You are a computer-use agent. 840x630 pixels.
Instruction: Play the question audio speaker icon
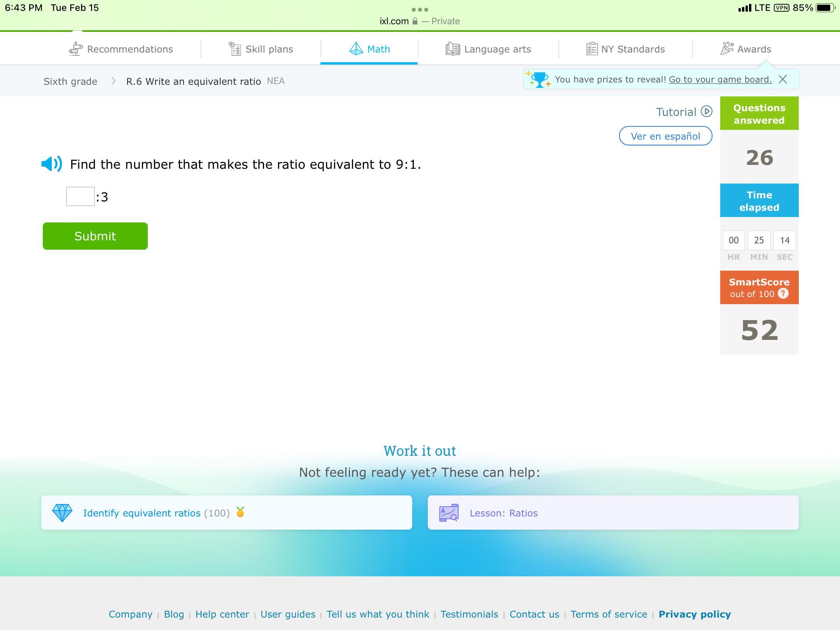pos(52,164)
